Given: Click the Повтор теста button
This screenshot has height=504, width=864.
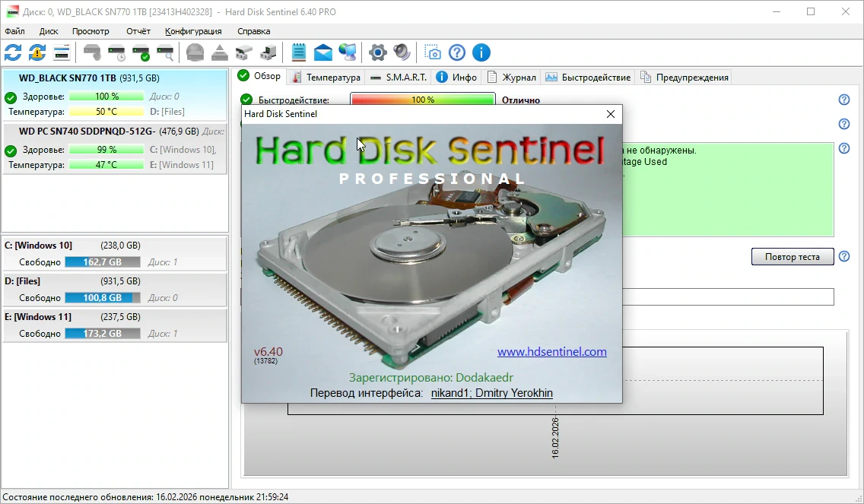Looking at the screenshot, I should click(x=793, y=257).
